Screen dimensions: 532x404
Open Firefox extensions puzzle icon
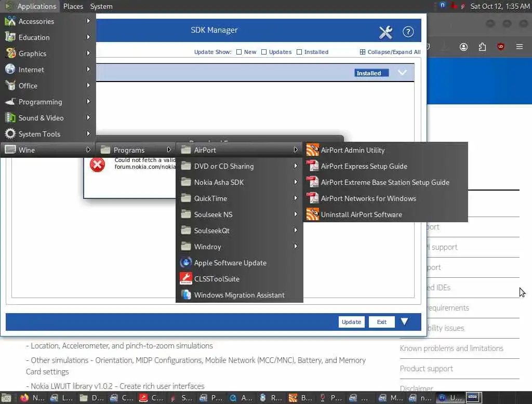tap(482, 47)
